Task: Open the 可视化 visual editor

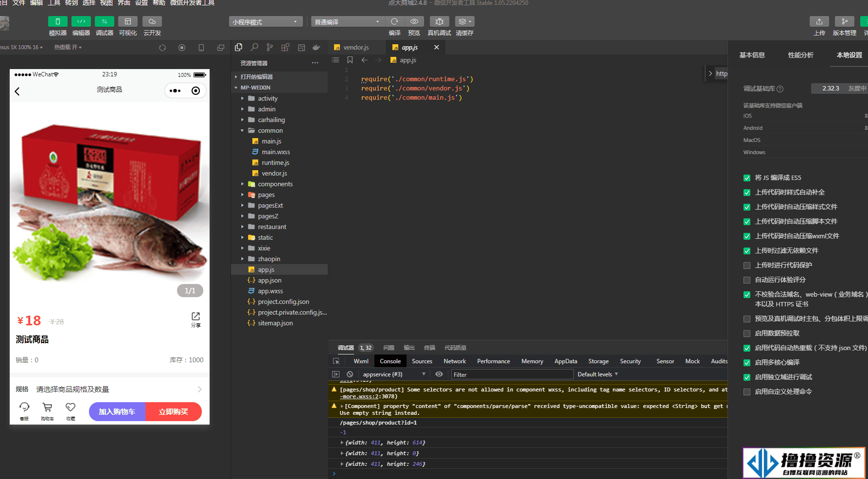Action: point(128,21)
